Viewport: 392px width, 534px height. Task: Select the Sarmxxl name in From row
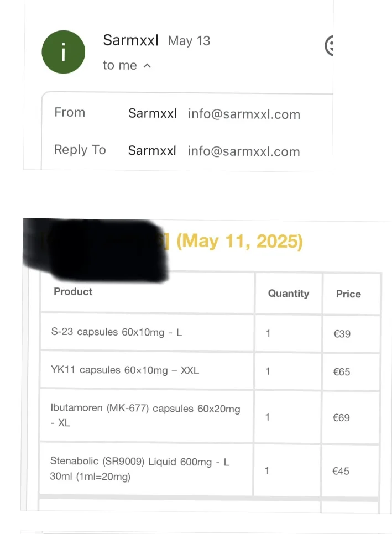click(x=152, y=113)
